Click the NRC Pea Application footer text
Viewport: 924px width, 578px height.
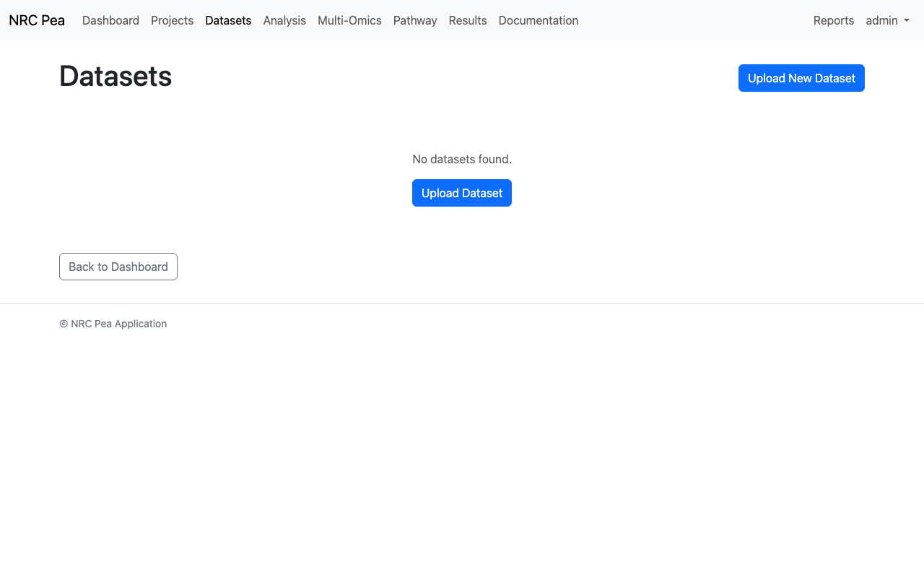[x=113, y=324]
